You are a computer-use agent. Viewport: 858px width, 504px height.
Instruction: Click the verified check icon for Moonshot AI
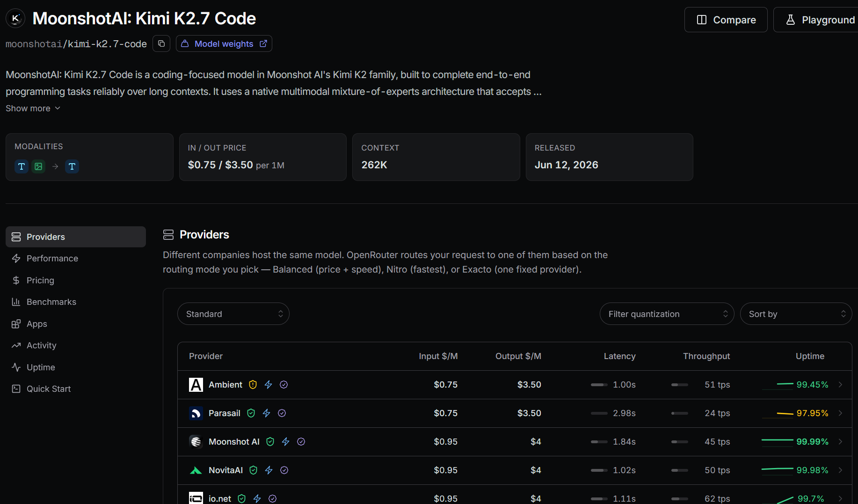coord(301,442)
